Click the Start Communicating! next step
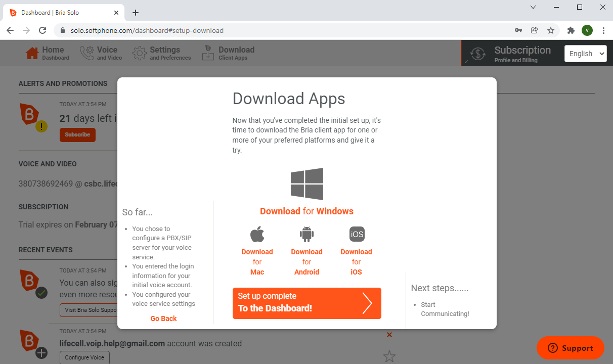613x364 pixels. pyautogui.click(x=445, y=309)
